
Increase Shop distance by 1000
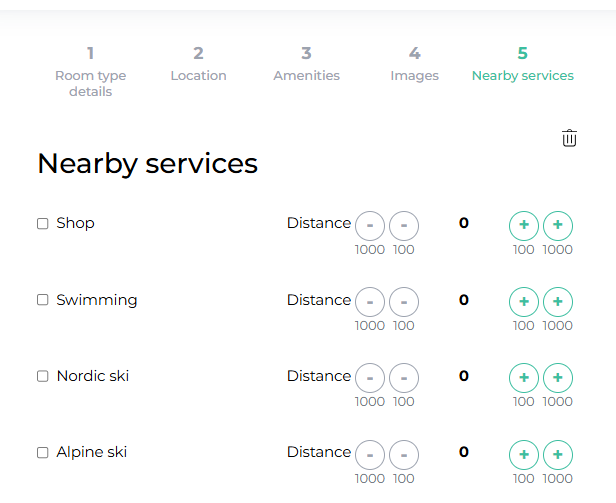pyautogui.click(x=558, y=225)
